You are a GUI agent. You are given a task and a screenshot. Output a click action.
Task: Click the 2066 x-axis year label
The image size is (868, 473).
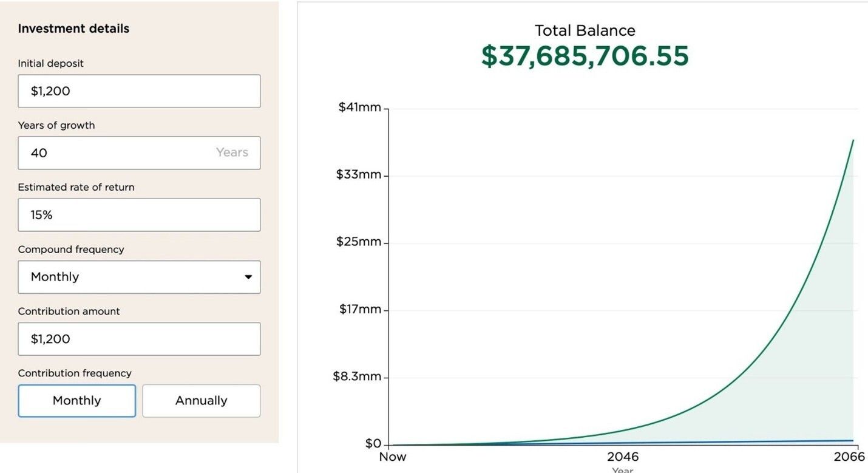850,457
